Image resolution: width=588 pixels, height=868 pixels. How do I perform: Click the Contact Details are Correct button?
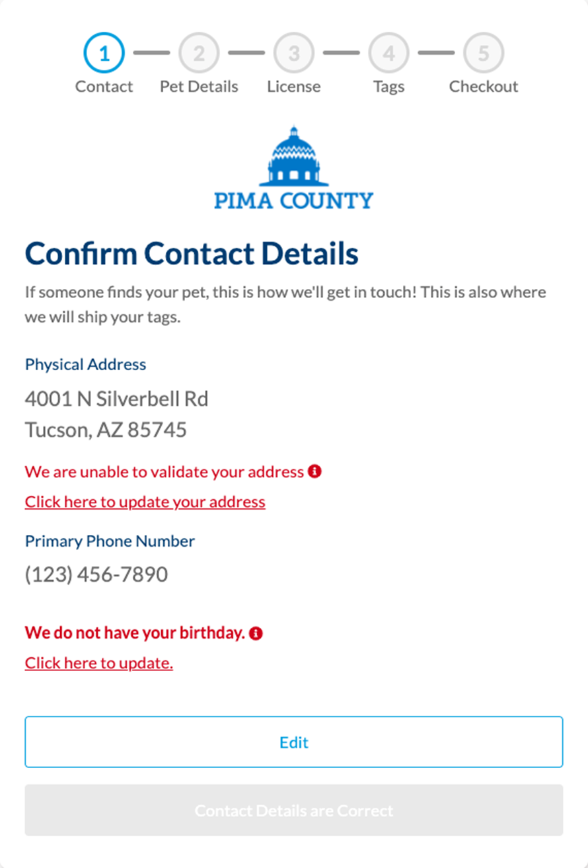(x=293, y=810)
